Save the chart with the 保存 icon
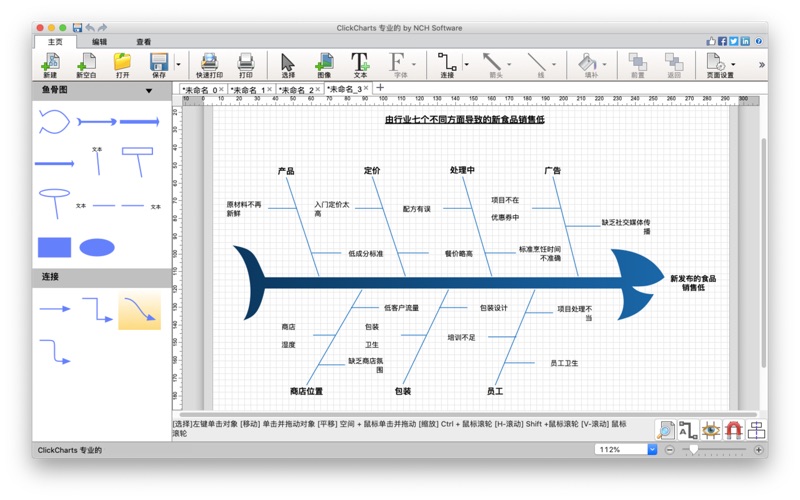Screen dimensions: 800x500 (159, 65)
